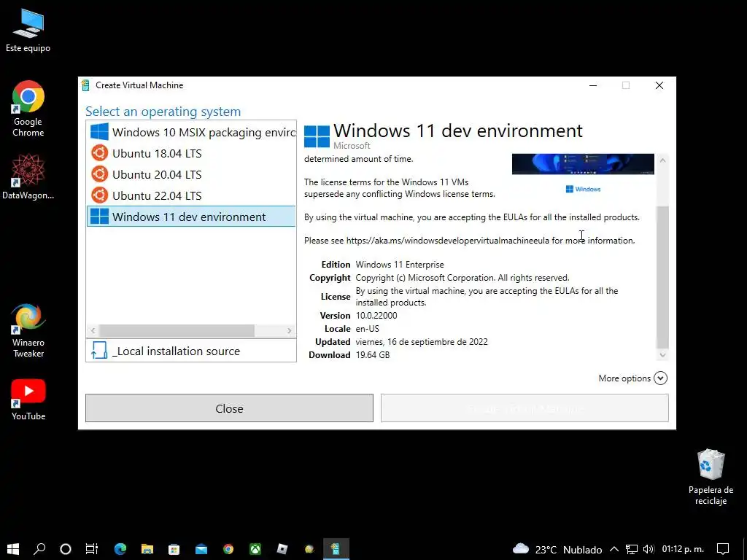
Task: Click the taskbar search magnifier
Action: tap(39, 549)
